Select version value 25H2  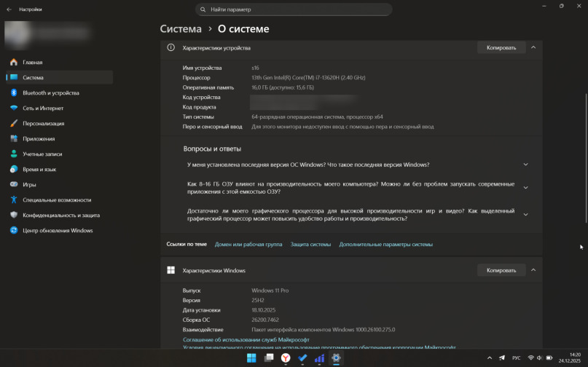pos(258,300)
